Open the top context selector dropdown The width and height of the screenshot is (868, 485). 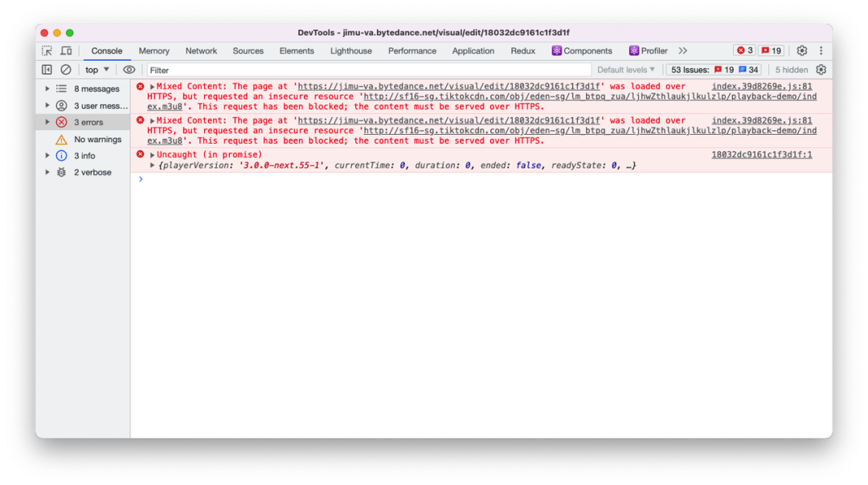coord(97,70)
